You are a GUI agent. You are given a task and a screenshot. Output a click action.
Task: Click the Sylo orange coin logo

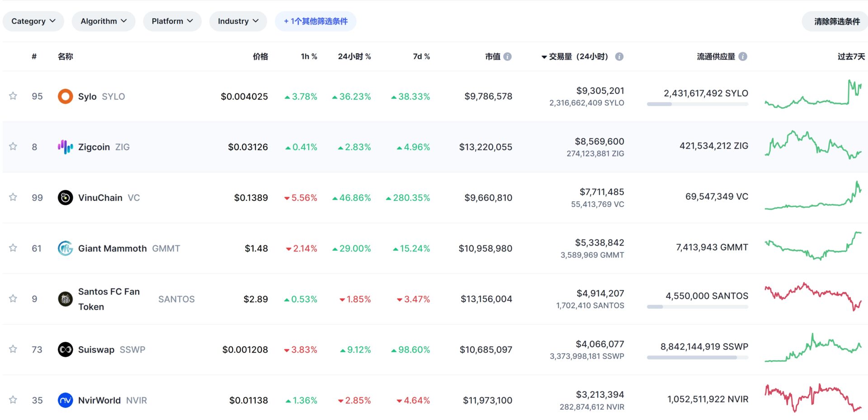click(x=65, y=96)
